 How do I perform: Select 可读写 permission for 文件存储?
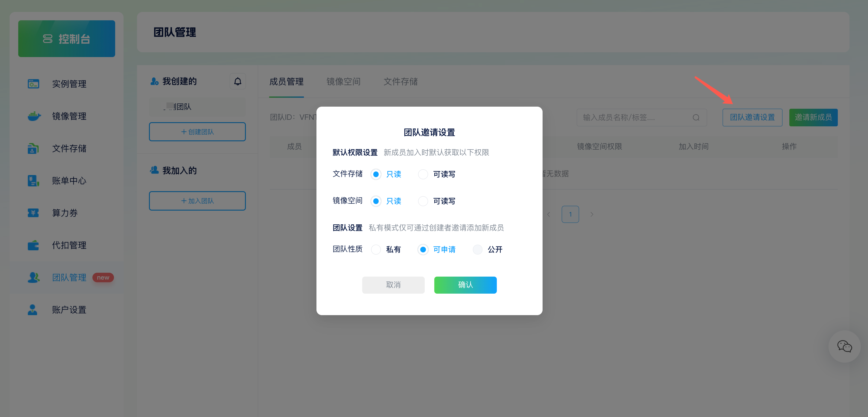pyautogui.click(x=423, y=174)
